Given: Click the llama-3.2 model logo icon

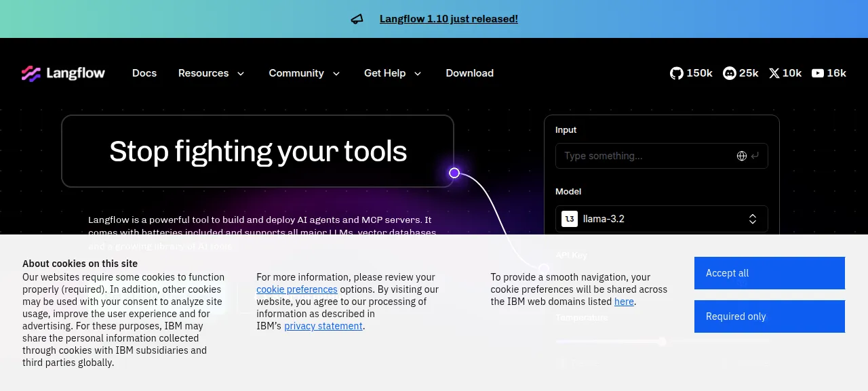Looking at the screenshot, I should click(570, 219).
